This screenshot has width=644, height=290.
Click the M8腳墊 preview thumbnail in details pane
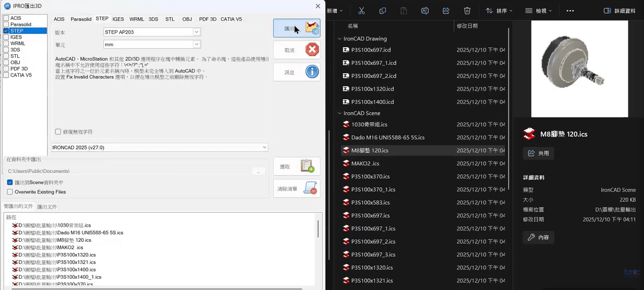tap(580, 70)
